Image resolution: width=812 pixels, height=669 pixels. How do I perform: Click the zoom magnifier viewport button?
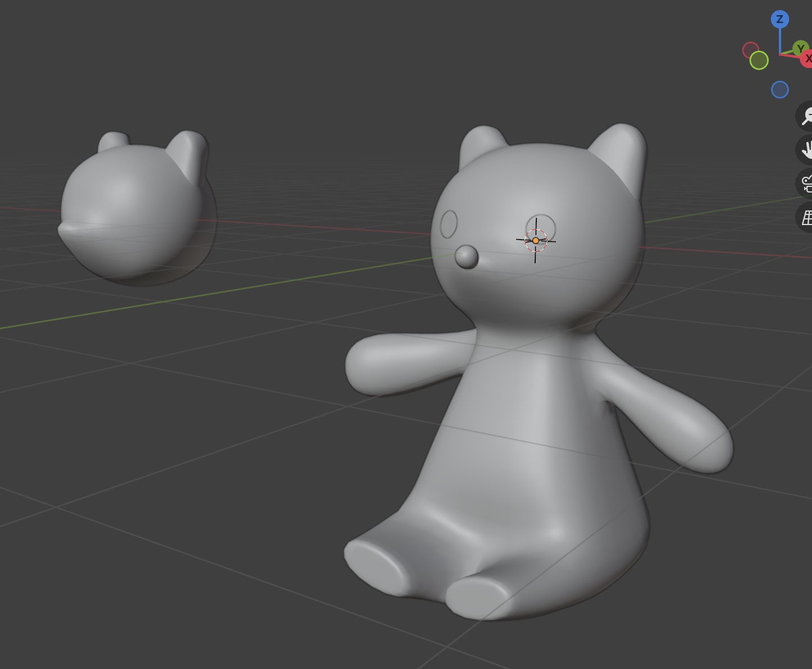coord(806,116)
